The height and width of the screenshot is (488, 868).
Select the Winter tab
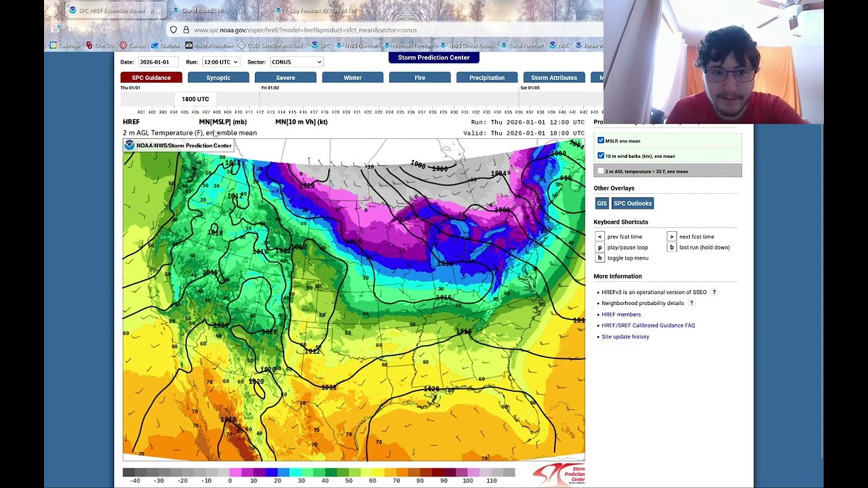[x=353, y=78]
